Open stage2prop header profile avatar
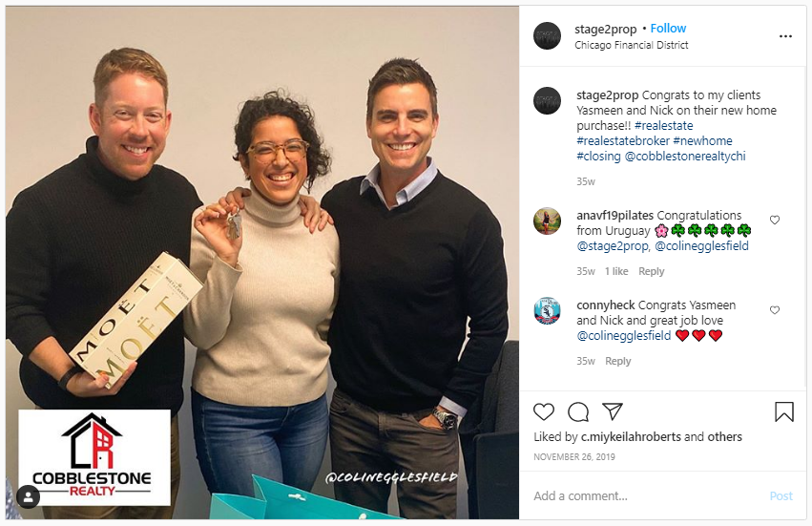812x526 pixels. click(548, 35)
